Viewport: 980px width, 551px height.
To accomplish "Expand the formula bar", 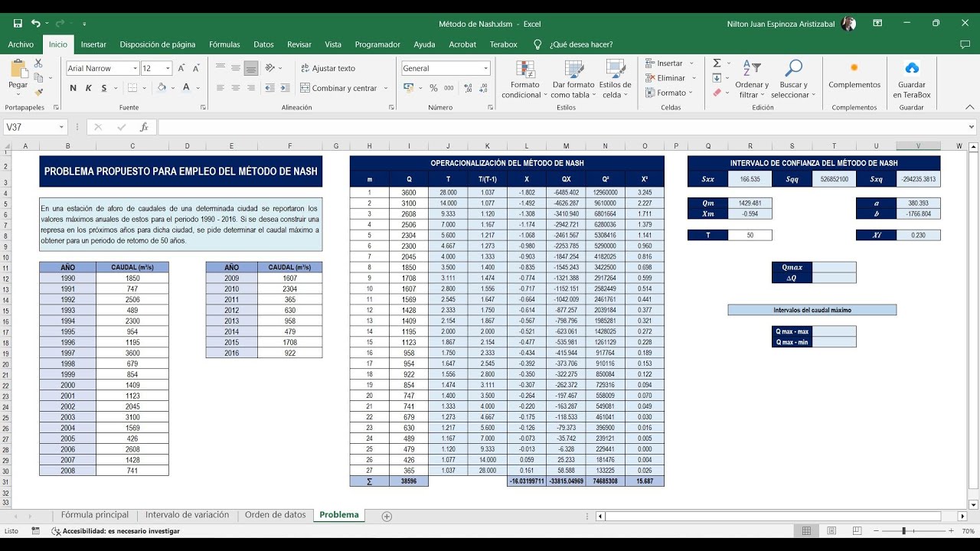I will click(x=972, y=127).
